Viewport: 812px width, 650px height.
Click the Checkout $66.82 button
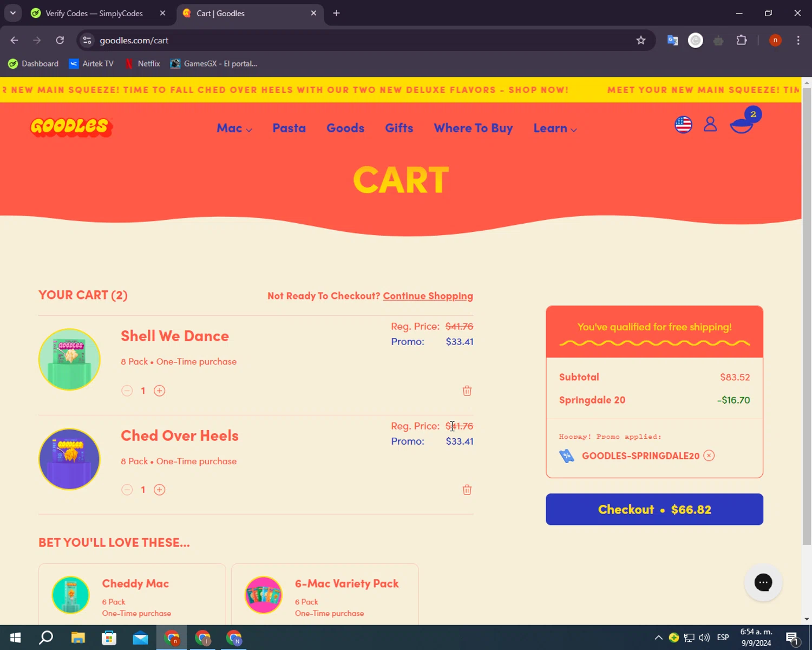click(654, 509)
